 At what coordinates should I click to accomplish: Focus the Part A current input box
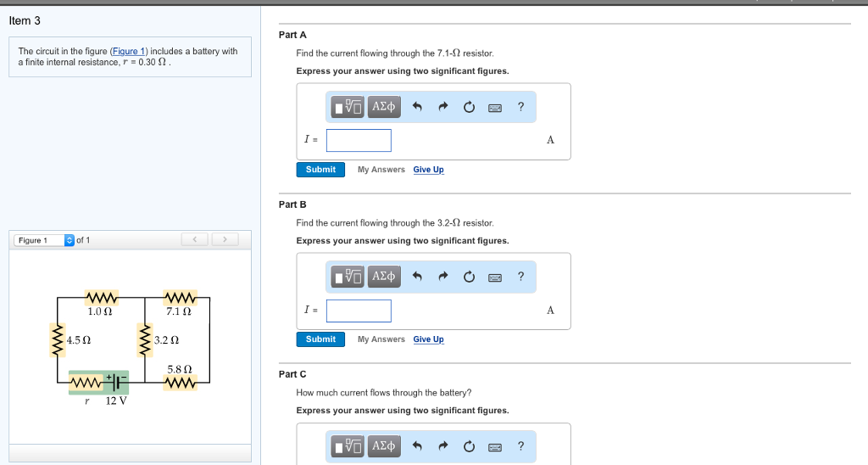click(x=359, y=140)
